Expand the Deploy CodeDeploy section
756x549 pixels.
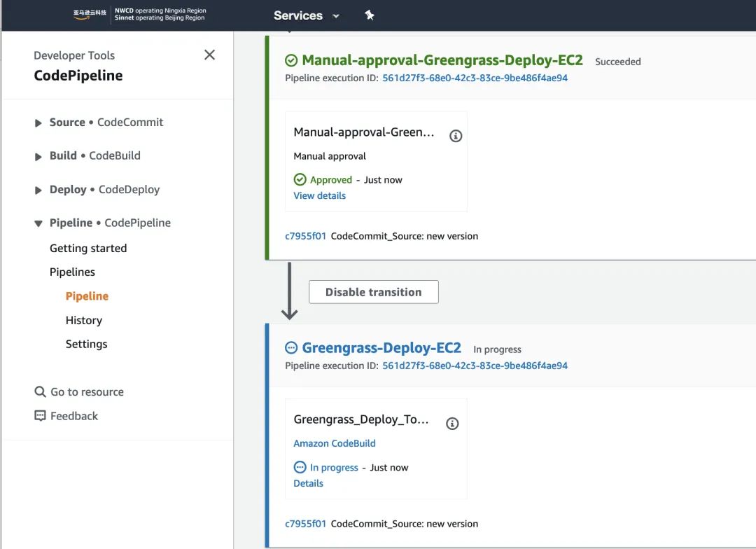click(x=38, y=190)
